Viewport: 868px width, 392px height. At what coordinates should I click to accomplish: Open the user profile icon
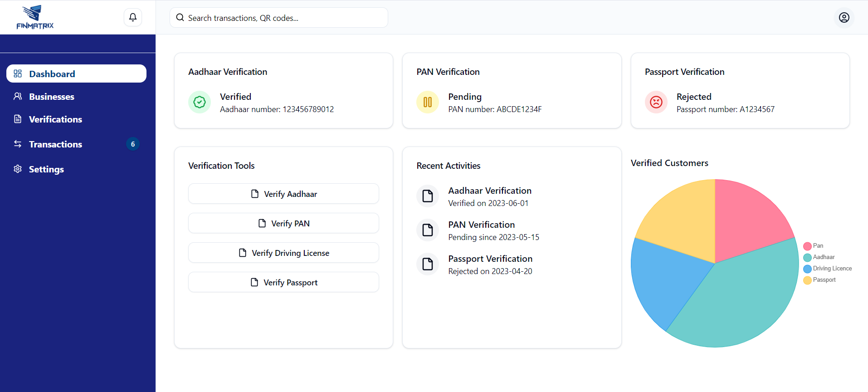(x=844, y=17)
